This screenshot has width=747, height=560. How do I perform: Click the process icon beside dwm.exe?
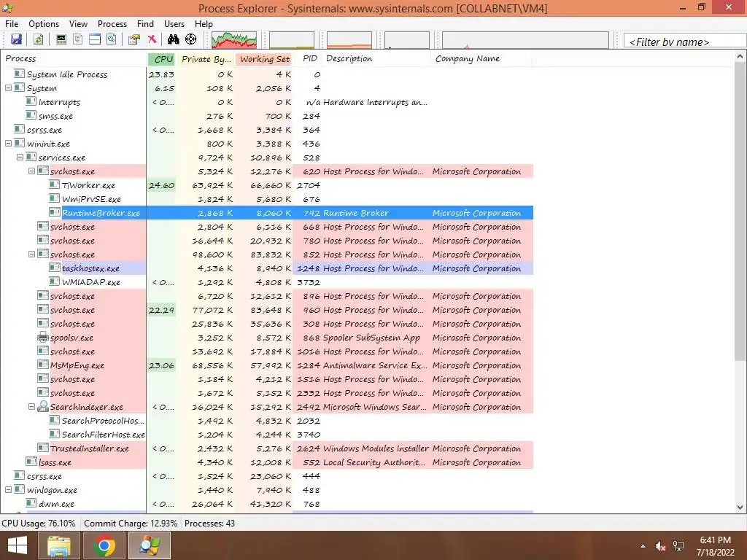(x=31, y=503)
